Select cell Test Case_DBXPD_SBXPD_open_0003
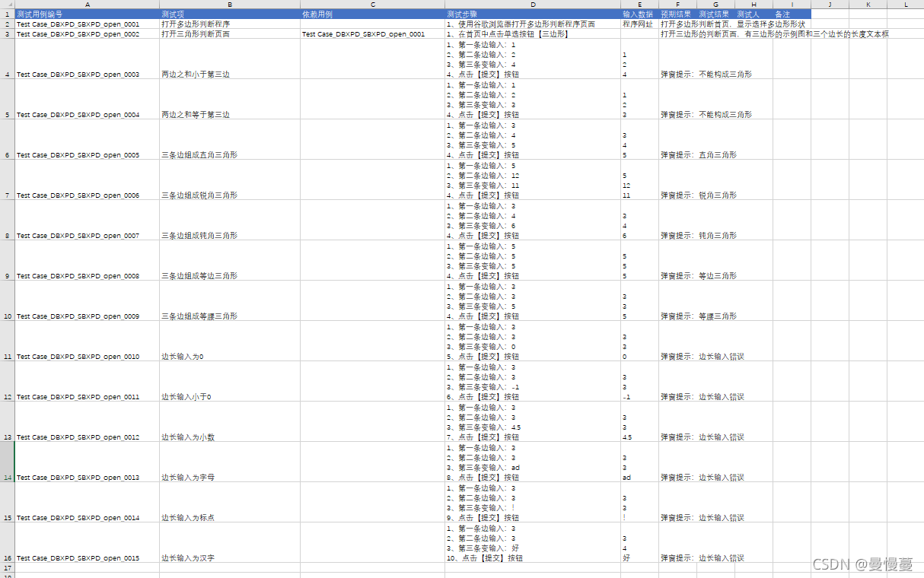Image resolution: width=924 pixels, height=578 pixels. pos(88,59)
